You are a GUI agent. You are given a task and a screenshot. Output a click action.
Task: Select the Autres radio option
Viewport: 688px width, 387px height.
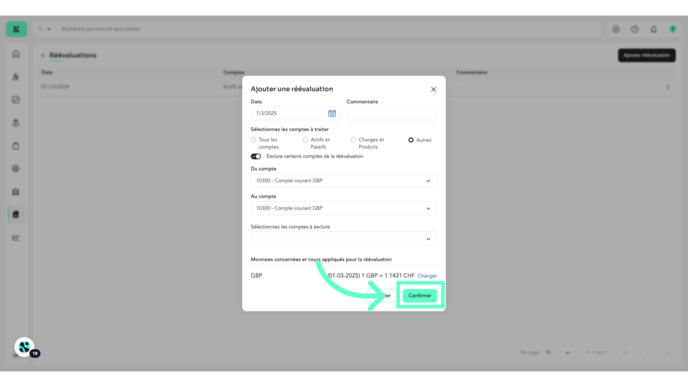(411, 140)
